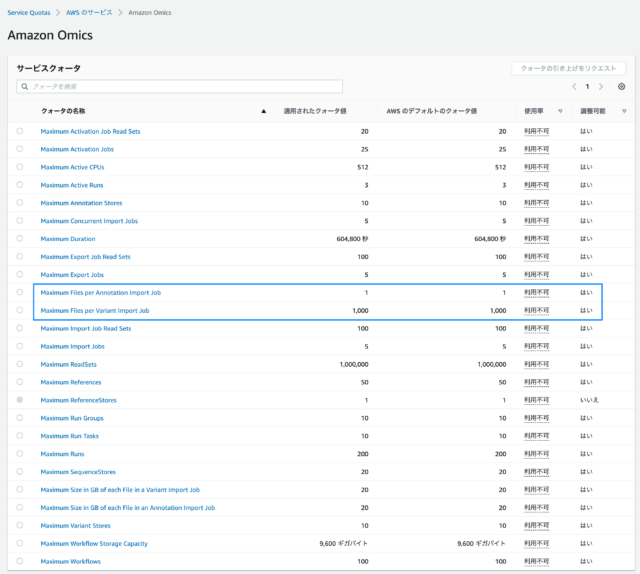The image size is (640, 574).
Task: Open Maximum Size in GB Variant Import link
Action: pos(120,490)
